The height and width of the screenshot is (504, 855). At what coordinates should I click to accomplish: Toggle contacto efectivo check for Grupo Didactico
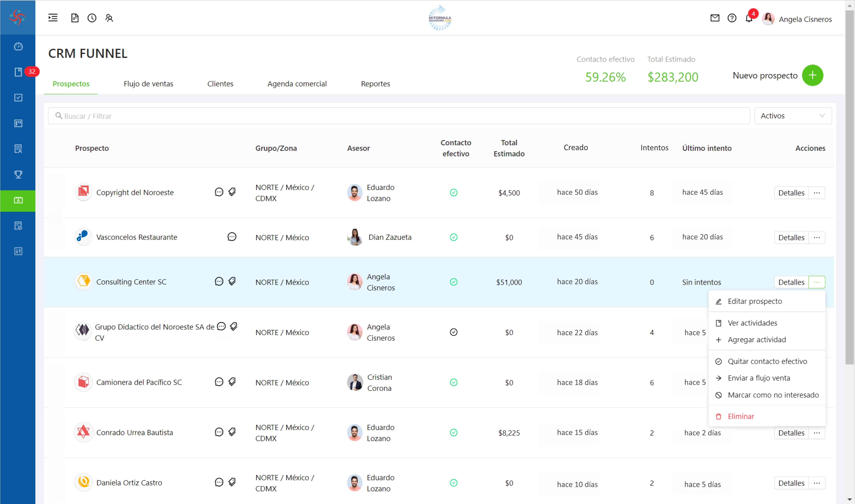click(x=453, y=332)
